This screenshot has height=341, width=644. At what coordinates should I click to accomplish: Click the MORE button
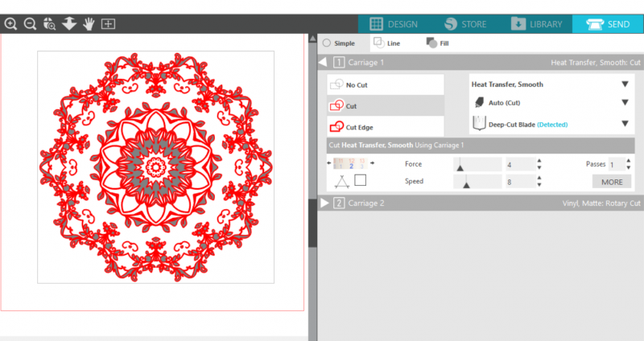click(612, 182)
